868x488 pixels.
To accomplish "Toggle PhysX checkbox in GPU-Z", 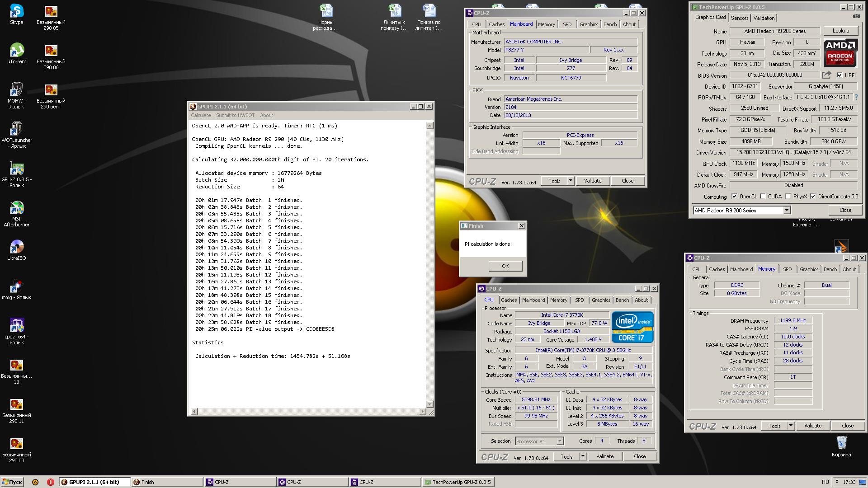I will click(788, 196).
